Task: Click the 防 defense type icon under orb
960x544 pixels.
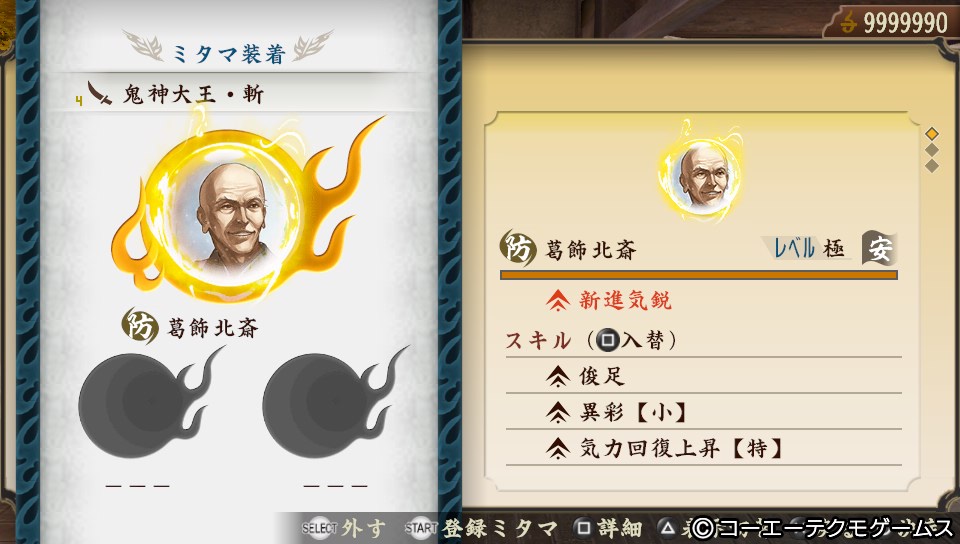Action: (140, 326)
